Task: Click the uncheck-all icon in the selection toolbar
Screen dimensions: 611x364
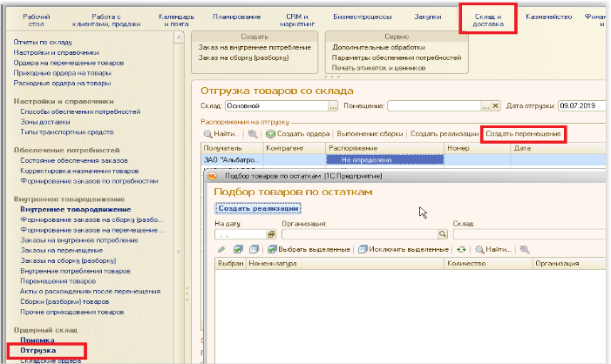Action: [252, 249]
